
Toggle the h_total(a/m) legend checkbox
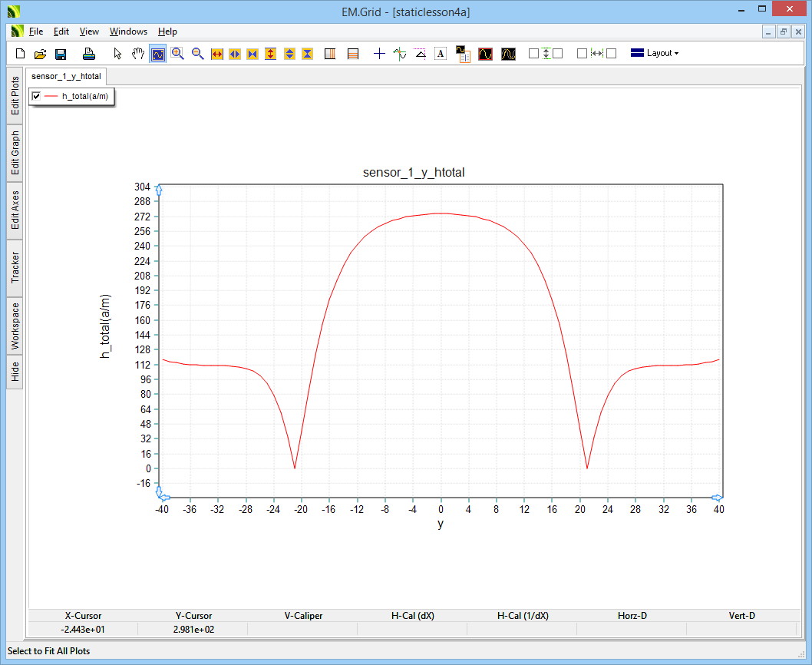(x=36, y=96)
